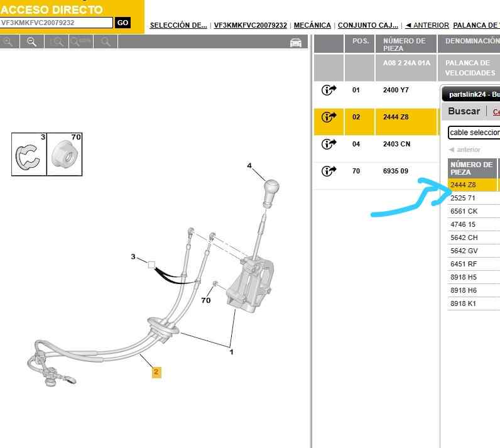Reset diagram zoom with the 100% icon
The image size is (500, 448).
[80, 41]
